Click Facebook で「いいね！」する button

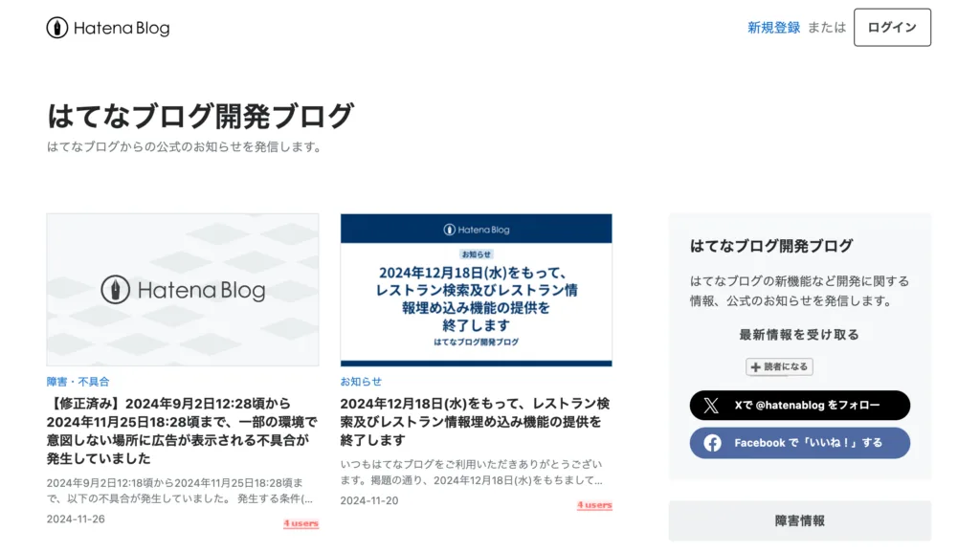[x=800, y=443]
